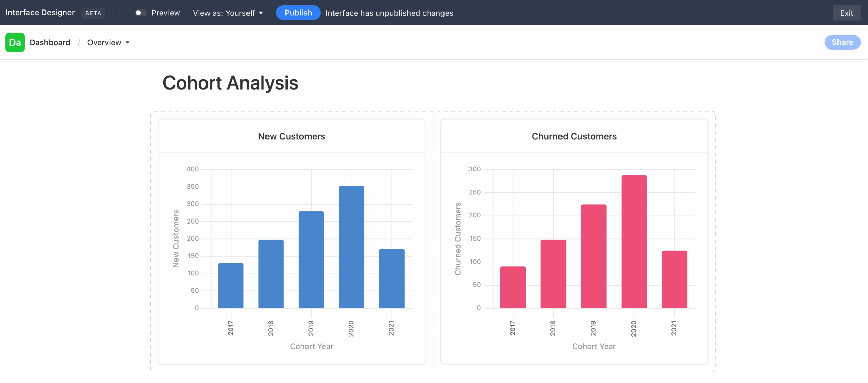Click the Share button

click(842, 42)
